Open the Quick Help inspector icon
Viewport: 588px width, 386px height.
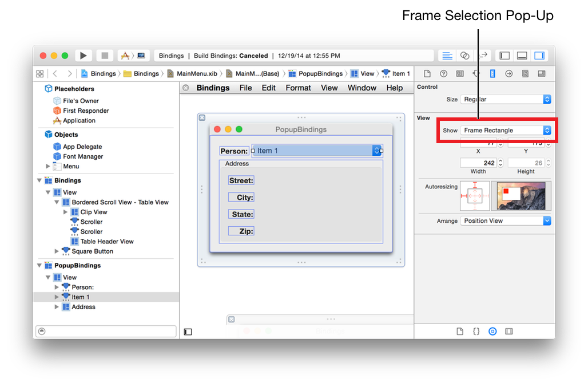(443, 73)
